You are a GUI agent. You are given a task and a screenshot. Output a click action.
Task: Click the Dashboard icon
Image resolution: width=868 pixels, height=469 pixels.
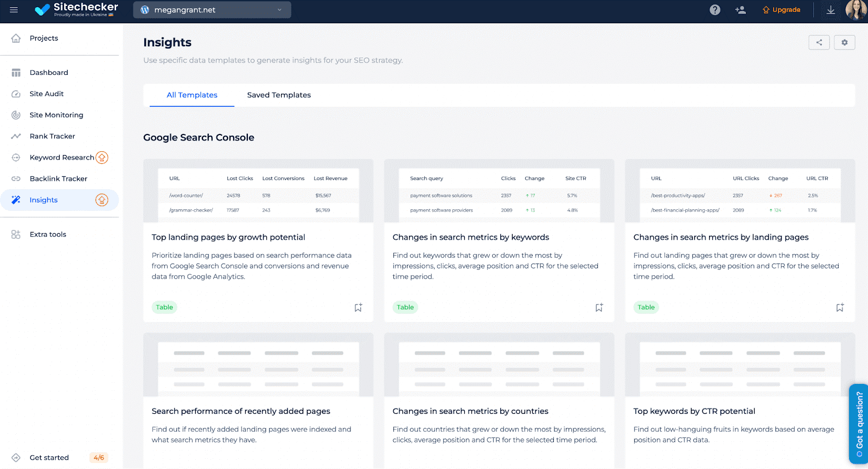[16, 73]
